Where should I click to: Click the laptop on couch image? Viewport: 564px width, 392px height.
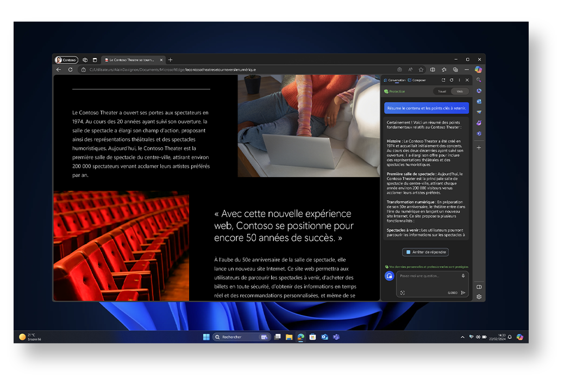(309, 126)
